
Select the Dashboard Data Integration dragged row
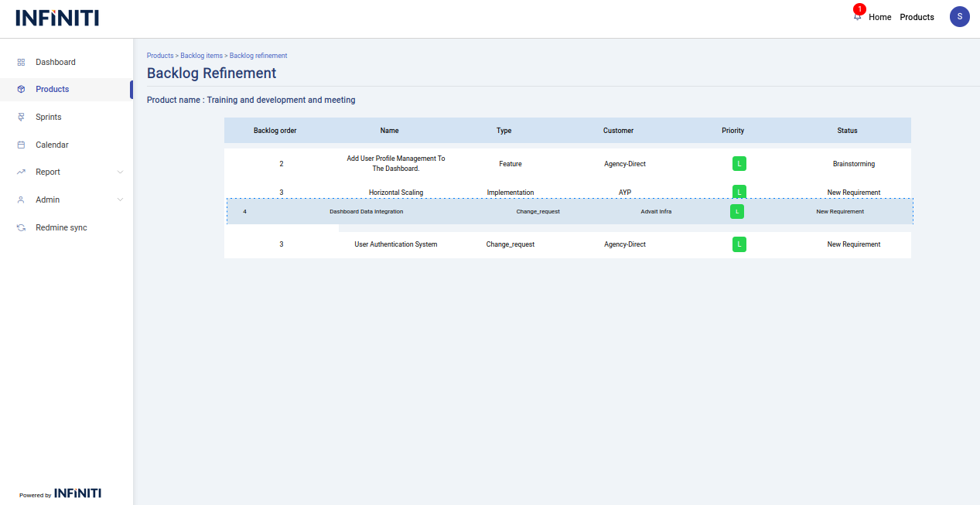pyautogui.click(x=366, y=211)
